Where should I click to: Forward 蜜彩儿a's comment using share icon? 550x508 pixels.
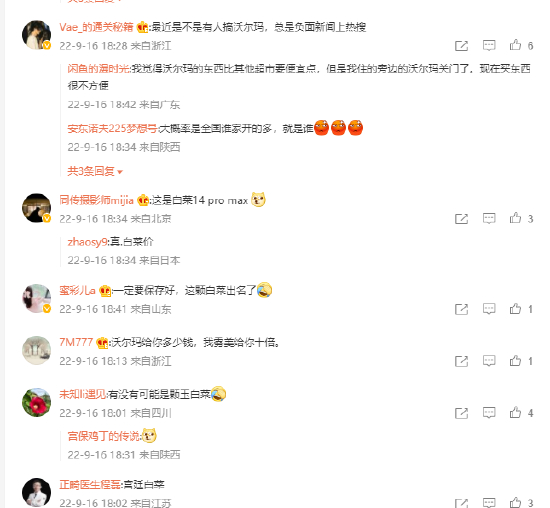click(461, 309)
